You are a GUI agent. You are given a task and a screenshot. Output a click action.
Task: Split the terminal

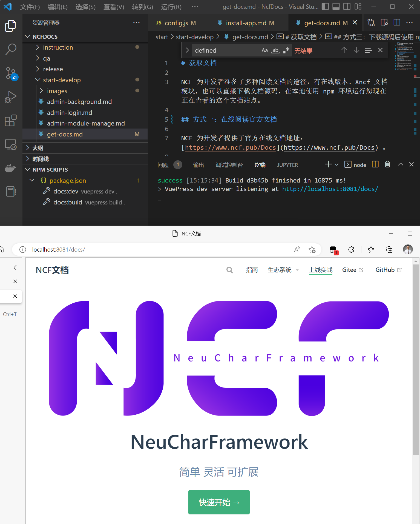pyautogui.click(x=375, y=164)
